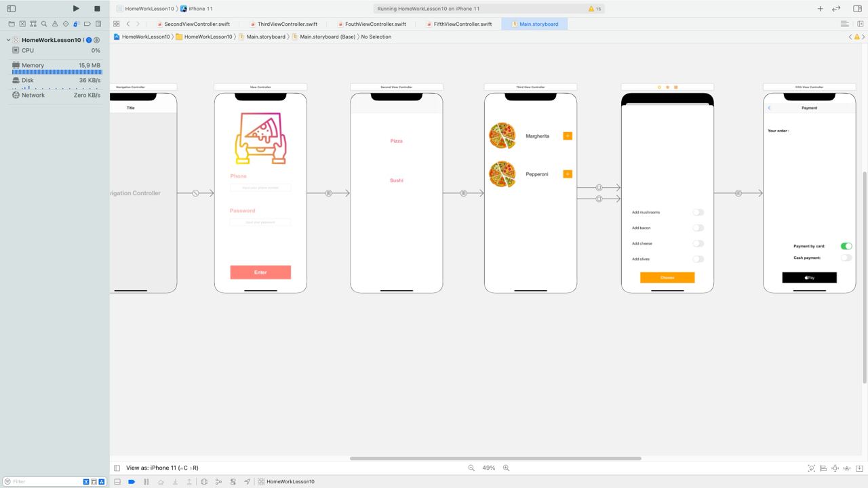
Task: Jump to the previous issue arrow
Action: [850, 37]
